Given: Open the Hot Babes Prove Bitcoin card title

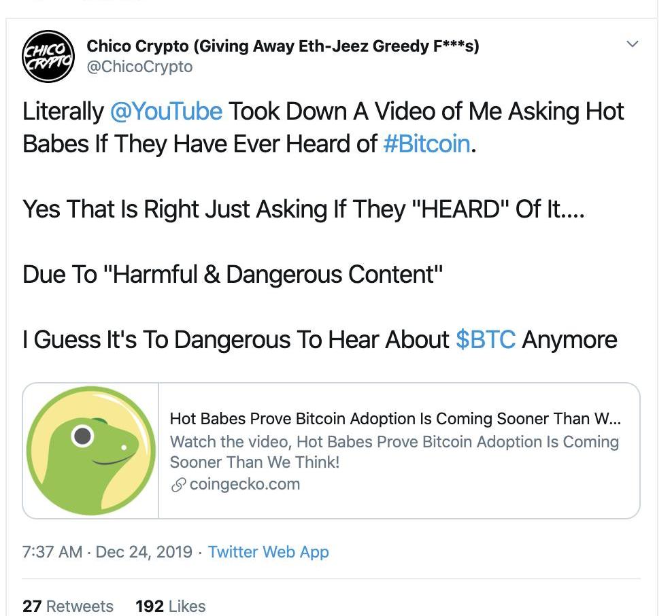Looking at the screenshot, I should pyautogui.click(x=394, y=418).
